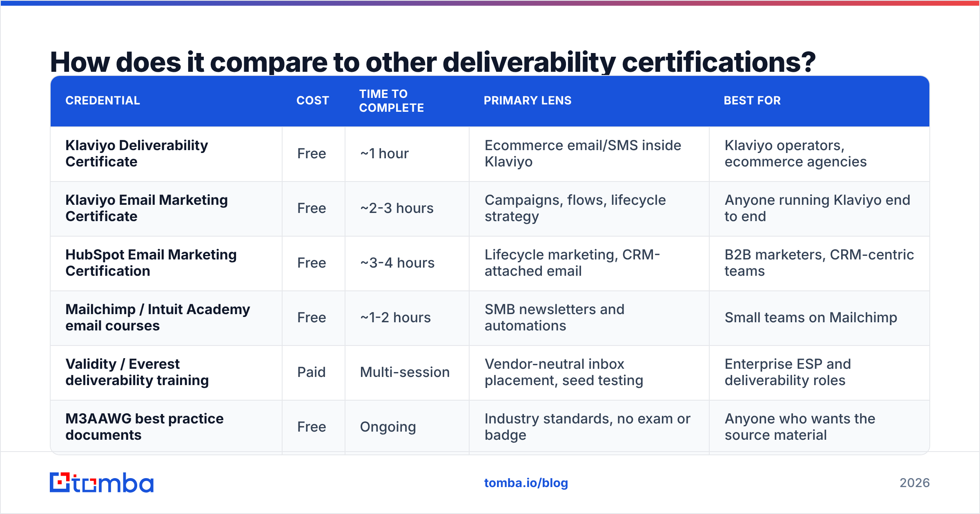Screen dimensions: 980x514
Task: Select the page heading about deliverability certifications
Action: [433, 62]
